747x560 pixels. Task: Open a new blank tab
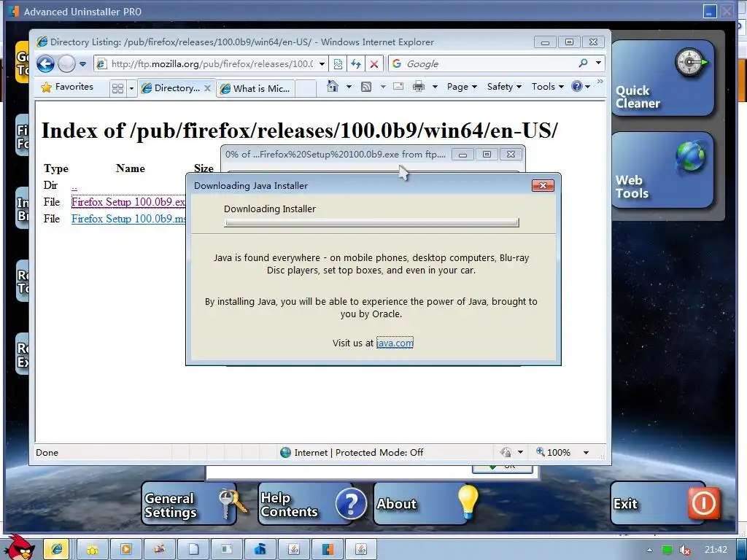[x=306, y=88]
